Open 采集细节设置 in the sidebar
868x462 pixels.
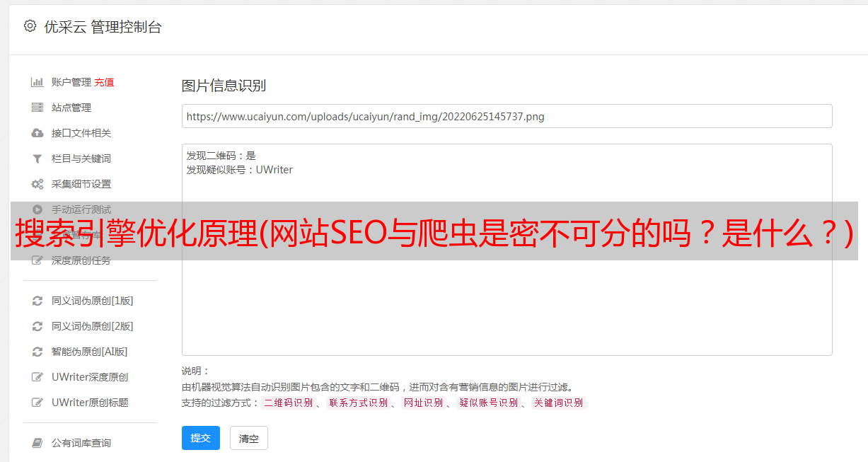pyautogui.click(x=81, y=184)
